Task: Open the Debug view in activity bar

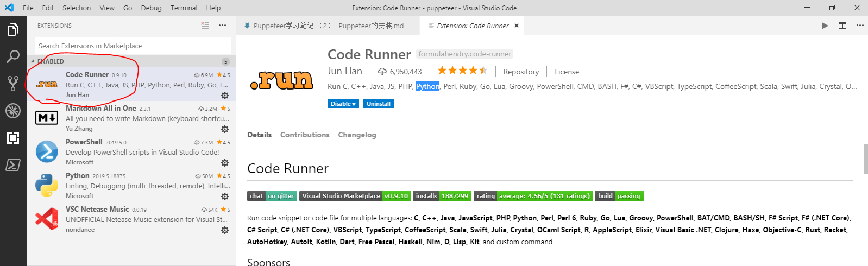Action: click(x=13, y=110)
